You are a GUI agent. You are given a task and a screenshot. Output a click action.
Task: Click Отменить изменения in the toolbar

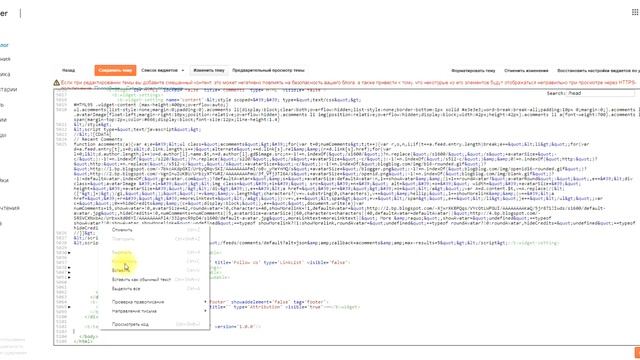pos(526,71)
